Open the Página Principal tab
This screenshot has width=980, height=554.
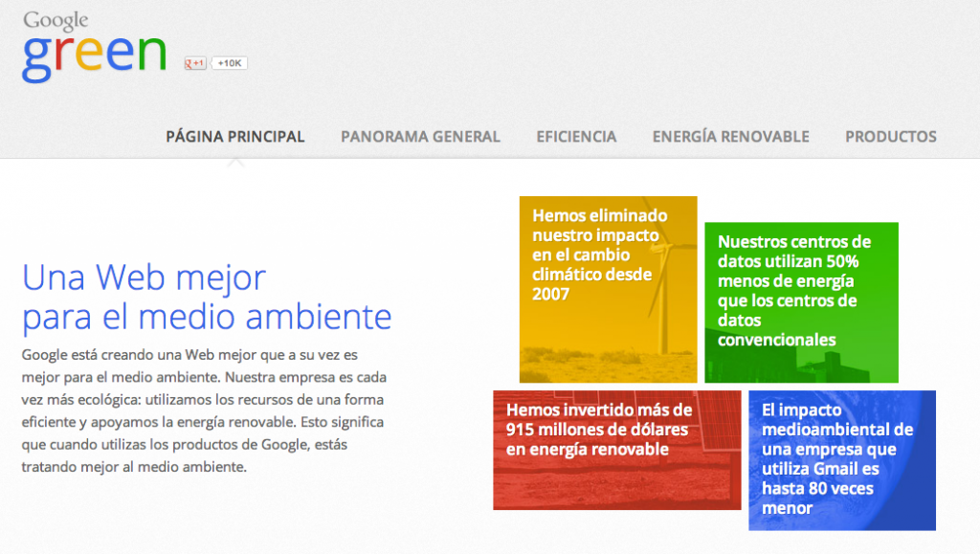[235, 136]
